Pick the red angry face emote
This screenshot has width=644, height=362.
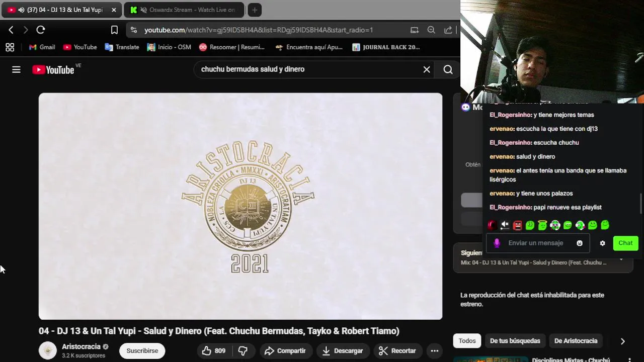pos(517,225)
